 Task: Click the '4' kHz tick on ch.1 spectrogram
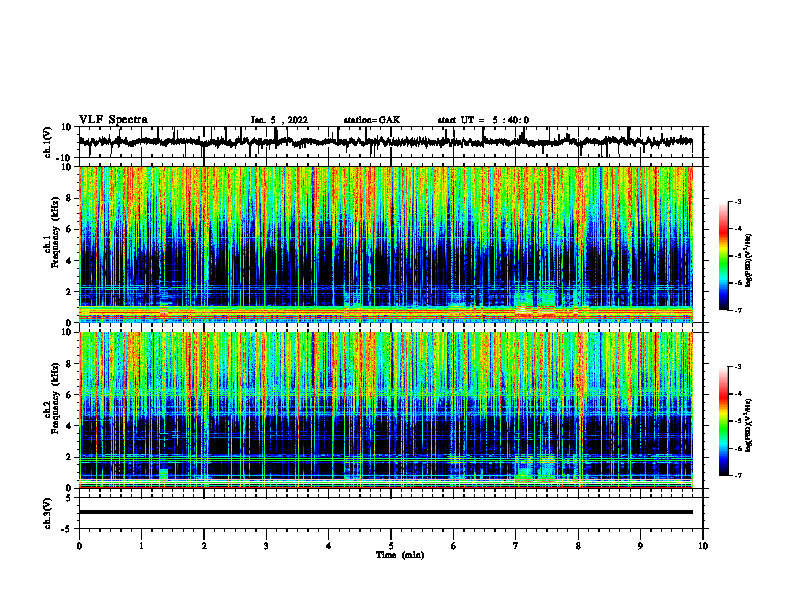(70, 261)
